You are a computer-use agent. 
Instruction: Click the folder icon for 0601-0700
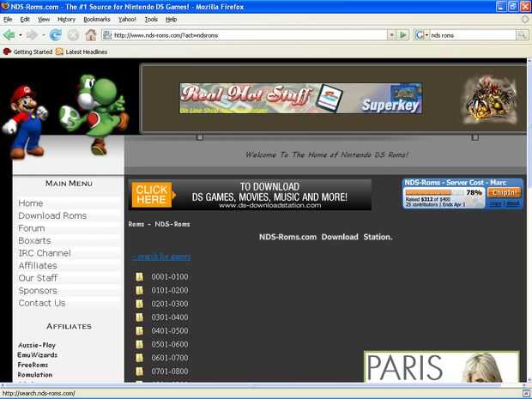click(140, 358)
